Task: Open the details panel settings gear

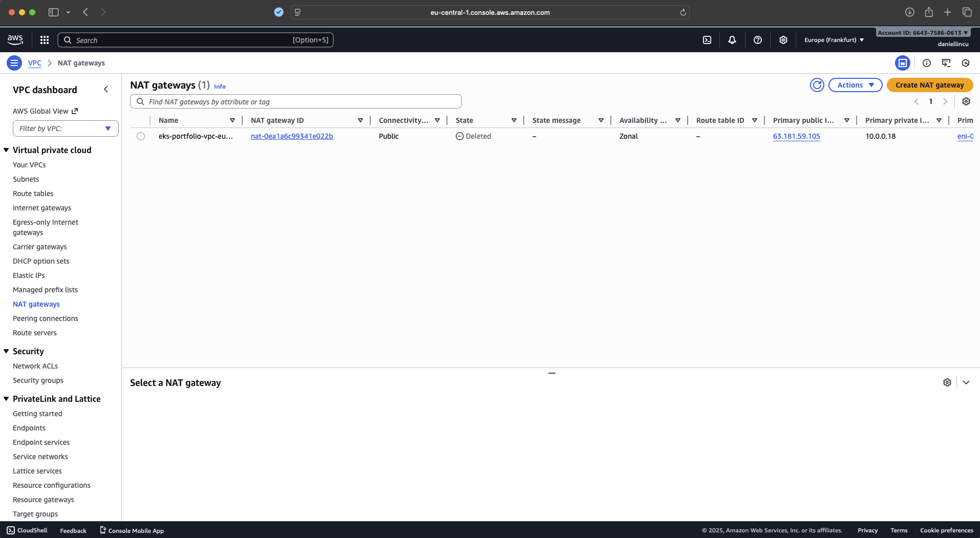Action: (x=947, y=382)
